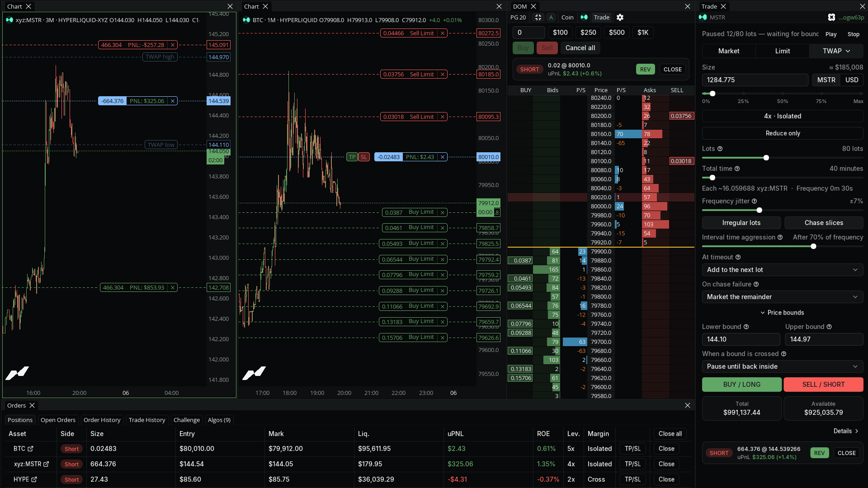The image size is (868, 488).
Task: Toggle the A auto-center button in DOM
Action: (x=551, y=17)
